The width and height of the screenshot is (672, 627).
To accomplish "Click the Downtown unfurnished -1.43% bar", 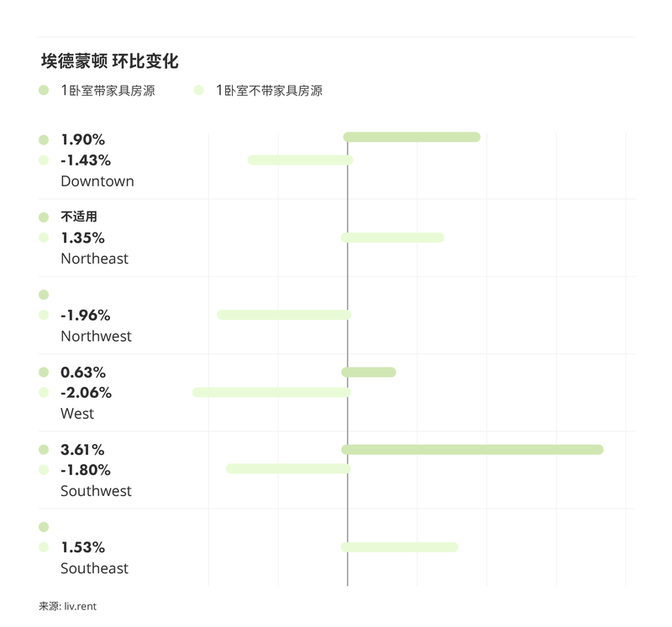I will point(300,159).
